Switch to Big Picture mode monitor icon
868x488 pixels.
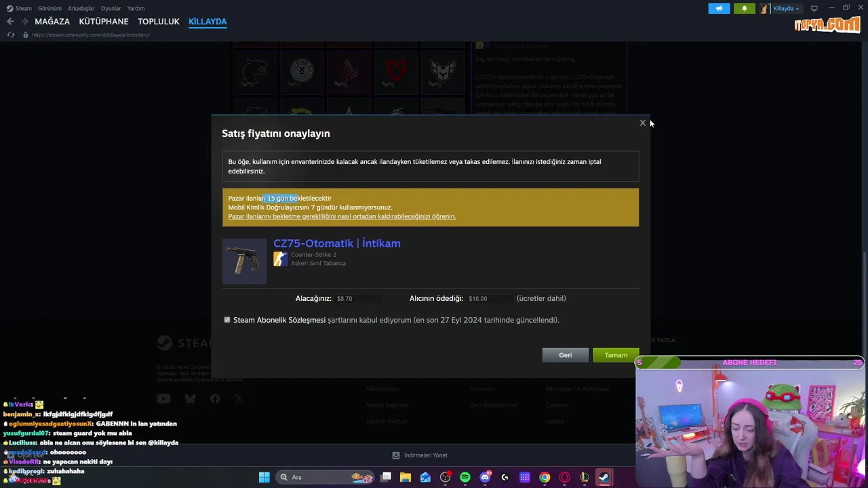coord(814,8)
